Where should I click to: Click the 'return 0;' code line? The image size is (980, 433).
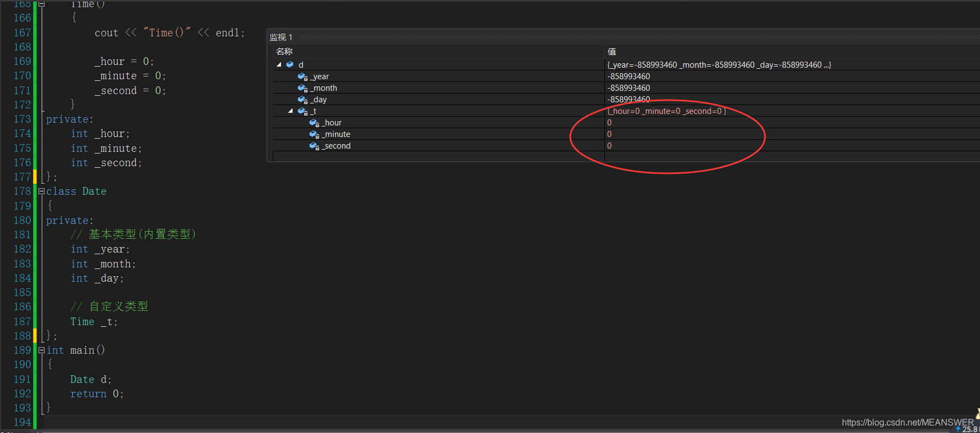tap(97, 393)
